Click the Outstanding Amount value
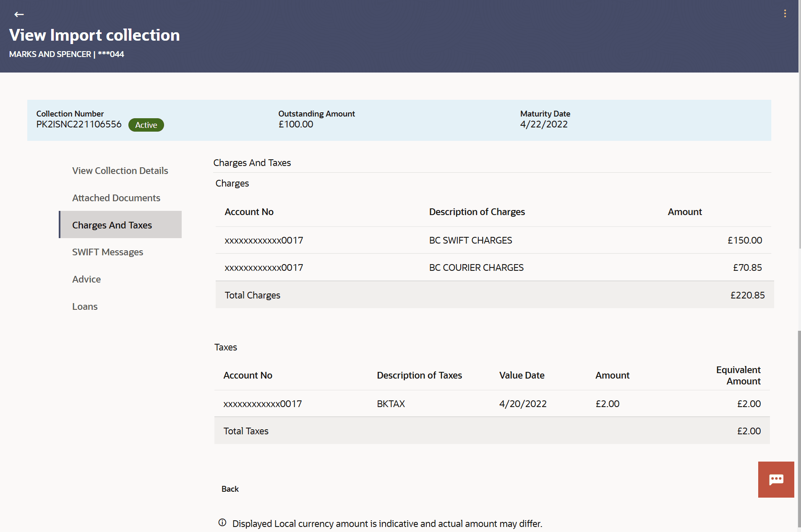Image resolution: width=801 pixels, height=532 pixels. [x=296, y=124]
